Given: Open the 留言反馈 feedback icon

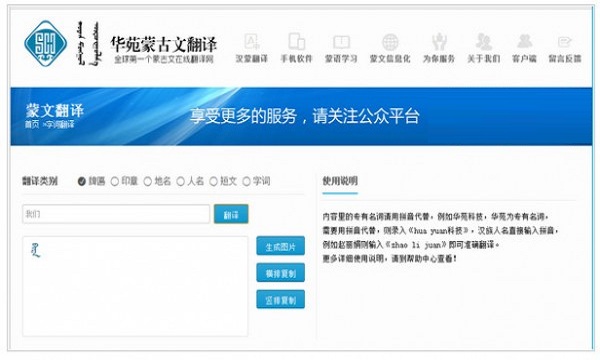Looking at the screenshot, I should pyautogui.click(x=565, y=42).
